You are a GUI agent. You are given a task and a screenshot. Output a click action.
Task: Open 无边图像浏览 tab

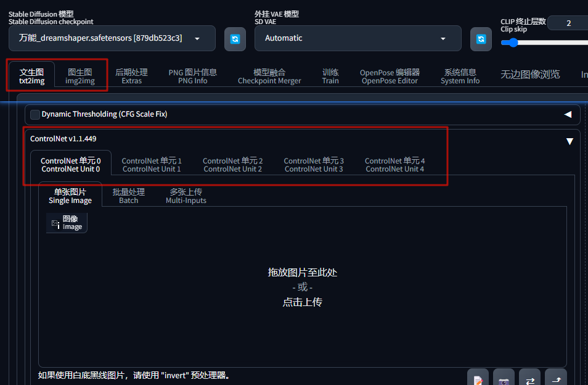point(530,75)
